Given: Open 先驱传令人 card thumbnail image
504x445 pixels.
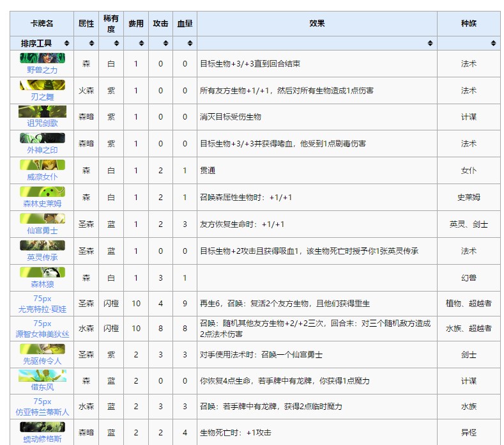Looking at the screenshot, I should point(42,349).
